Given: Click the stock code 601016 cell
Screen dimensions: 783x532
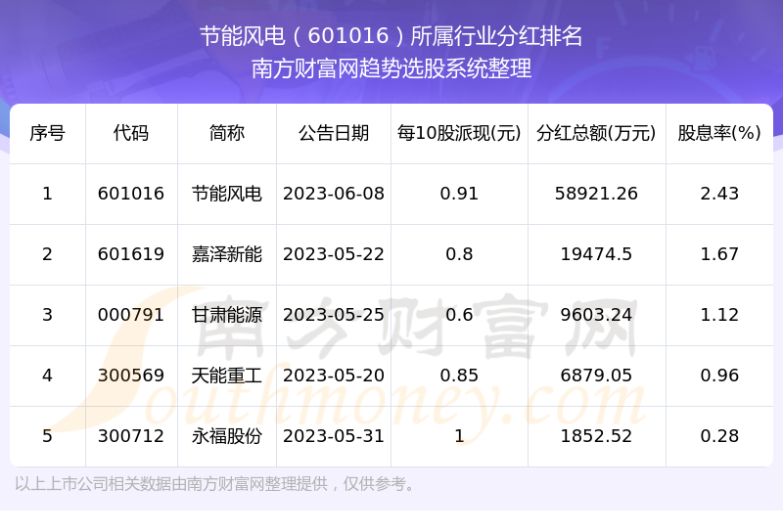Looking at the screenshot, I should (131, 194).
